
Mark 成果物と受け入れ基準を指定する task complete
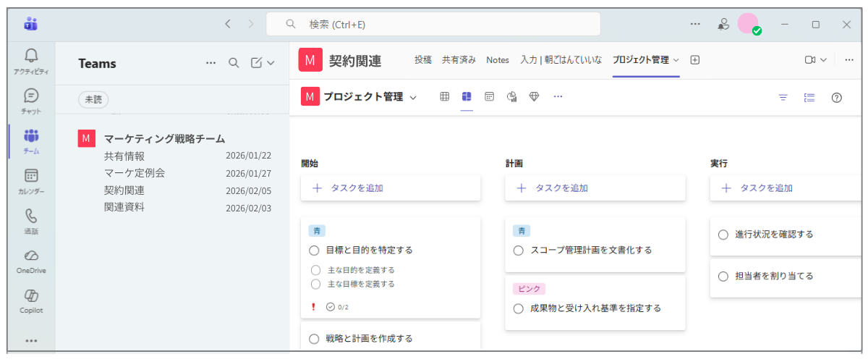(x=518, y=308)
